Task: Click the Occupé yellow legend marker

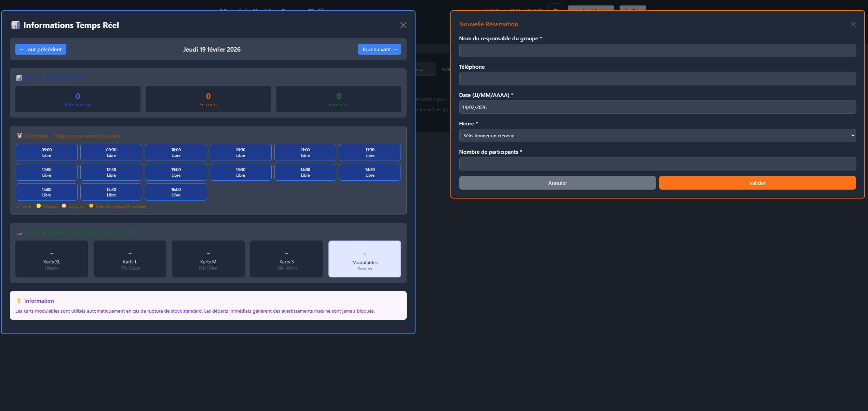Action: pos(39,206)
